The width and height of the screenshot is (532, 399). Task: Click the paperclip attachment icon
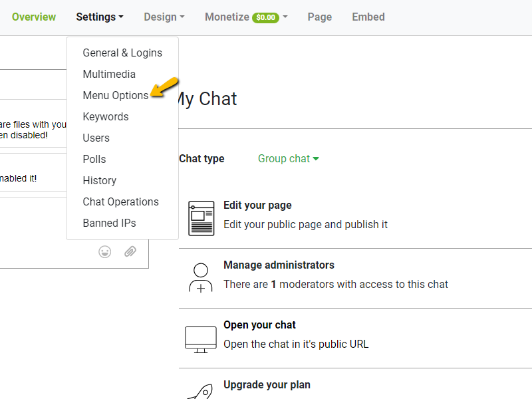130,251
